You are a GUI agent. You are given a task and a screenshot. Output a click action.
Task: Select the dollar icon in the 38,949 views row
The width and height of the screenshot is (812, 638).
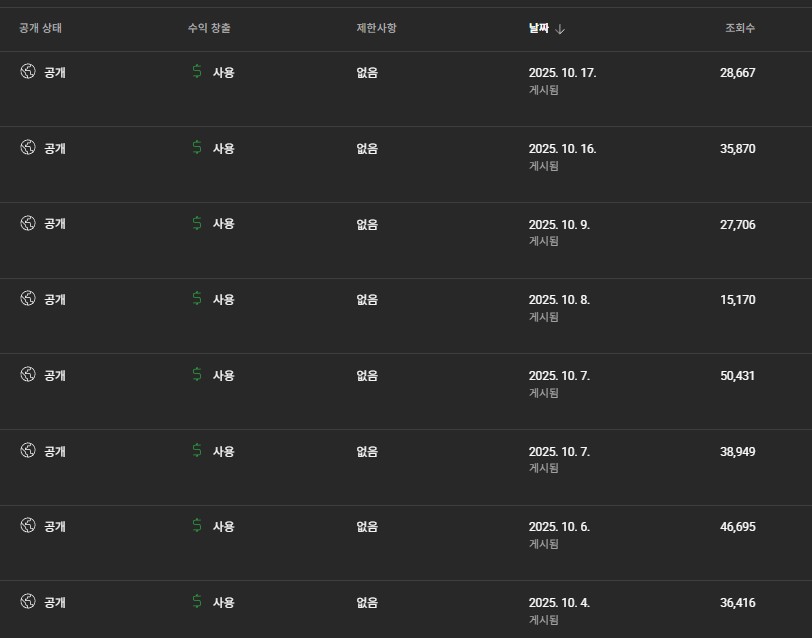(x=196, y=451)
